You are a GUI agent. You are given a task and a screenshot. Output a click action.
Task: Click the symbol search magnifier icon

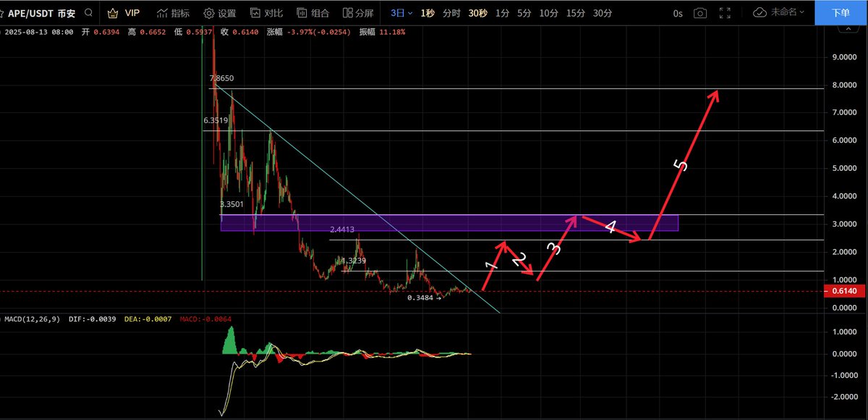coord(87,13)
